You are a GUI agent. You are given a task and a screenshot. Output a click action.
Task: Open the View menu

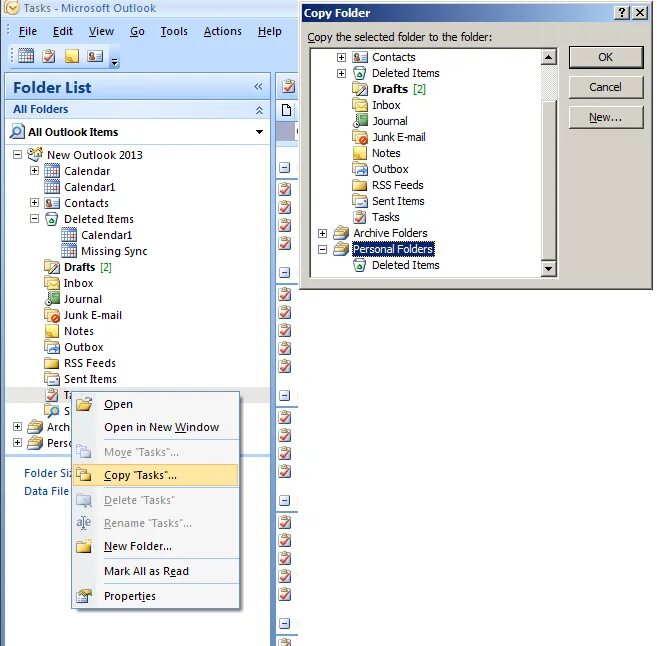pyautogui.click(x=101, y=31)
